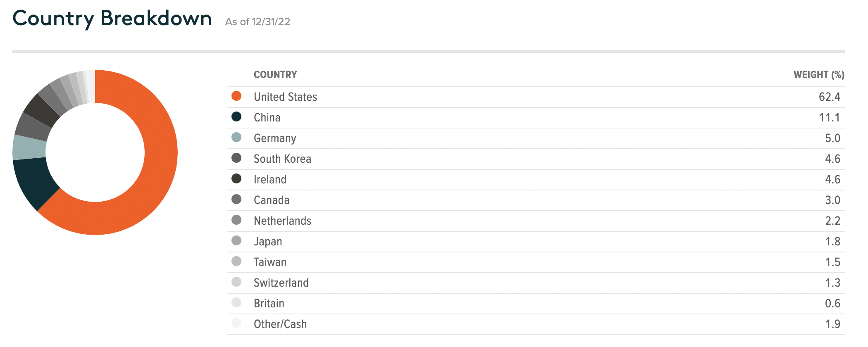Select the Taiwan row label

pos(270,262)
